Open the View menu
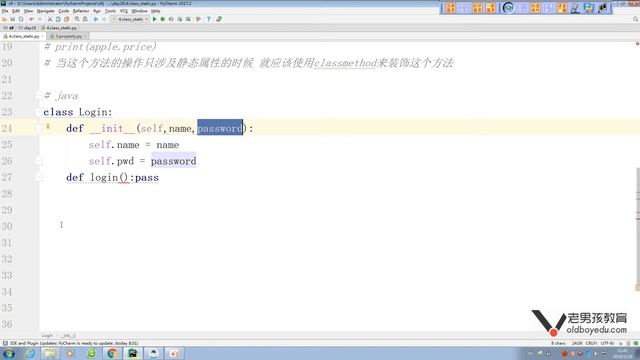Screen dimensions: 640x360 click(x=28, y=11)
